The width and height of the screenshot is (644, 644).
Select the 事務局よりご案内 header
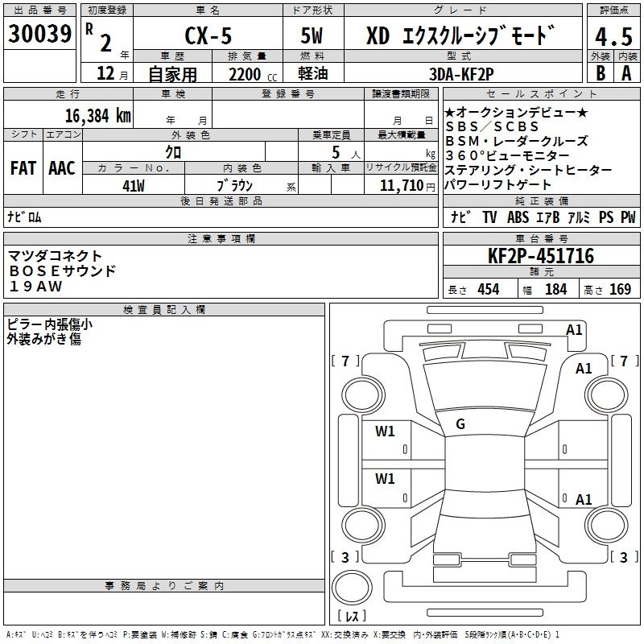164,586
